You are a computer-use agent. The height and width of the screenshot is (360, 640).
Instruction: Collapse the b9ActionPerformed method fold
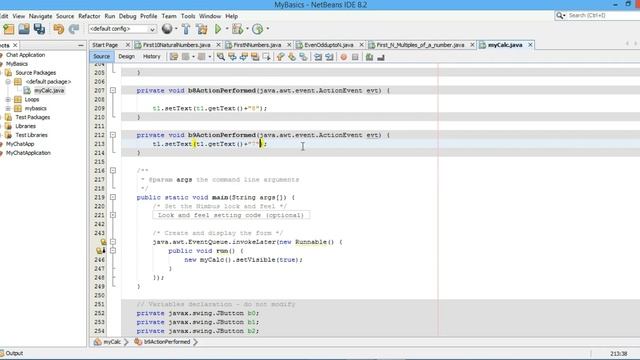(x=113, y=135)
